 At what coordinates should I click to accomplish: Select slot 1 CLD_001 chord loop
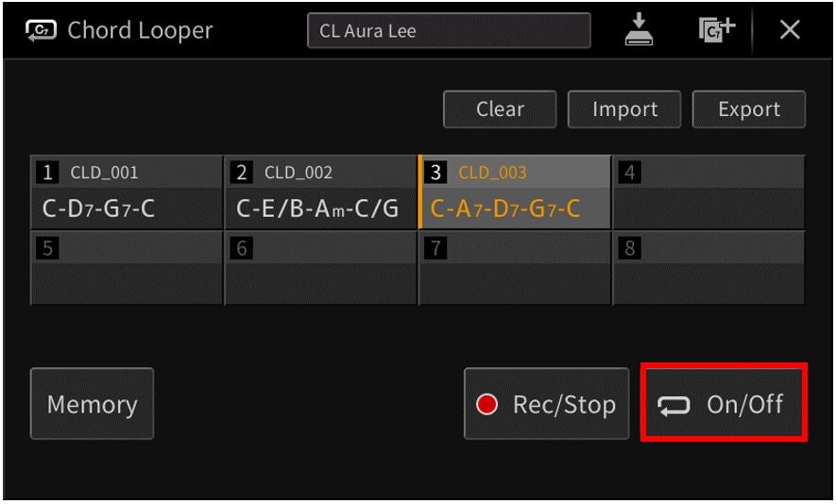coord(127,193)
